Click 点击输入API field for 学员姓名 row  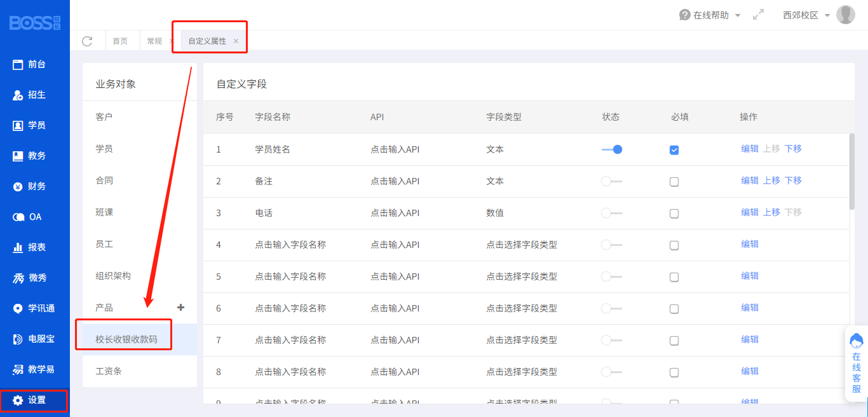[x=395, y=149]
